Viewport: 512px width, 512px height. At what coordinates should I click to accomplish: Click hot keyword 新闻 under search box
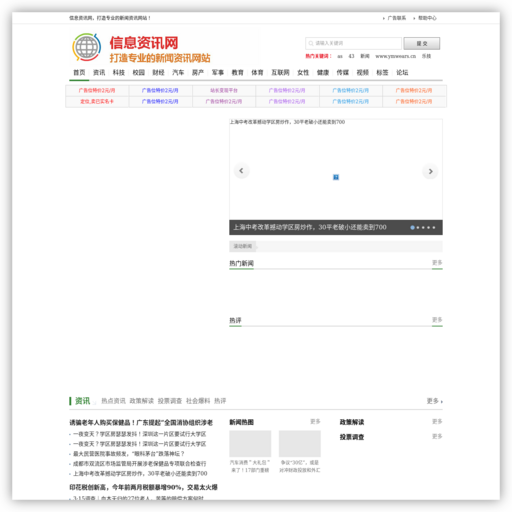pos(365,56)
